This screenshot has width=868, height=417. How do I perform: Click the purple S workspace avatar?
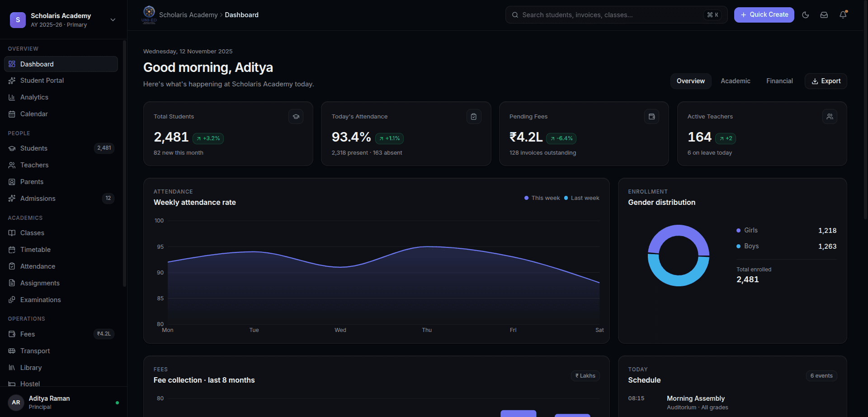pos(18,20)
